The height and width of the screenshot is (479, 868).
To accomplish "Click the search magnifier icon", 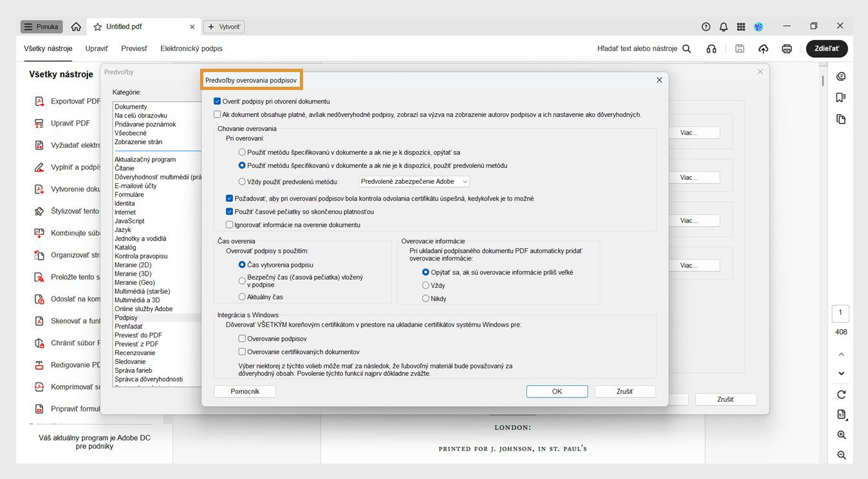I will (687, 49).
